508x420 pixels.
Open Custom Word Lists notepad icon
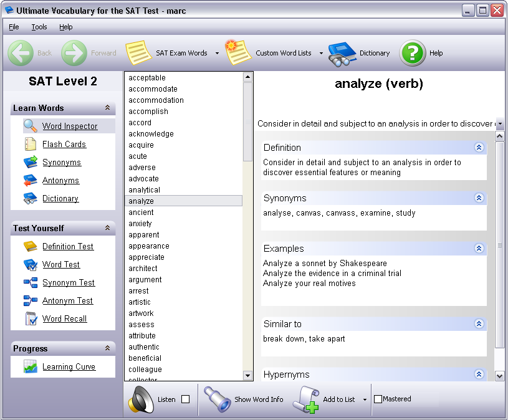point(238,52)
